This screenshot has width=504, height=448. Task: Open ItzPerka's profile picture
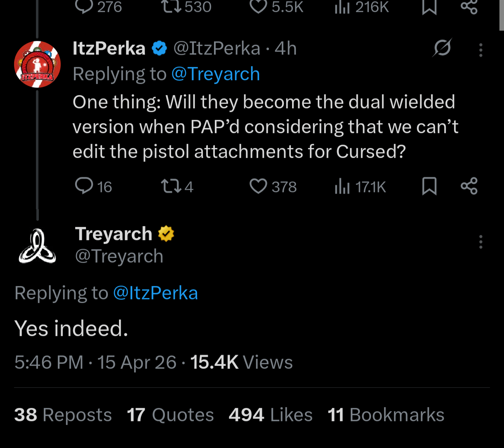pos(37,64)
